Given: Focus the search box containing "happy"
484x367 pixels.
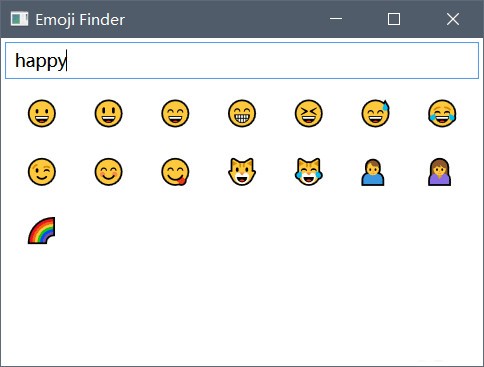Looking at the screenshot, I should tap(242, 61).
